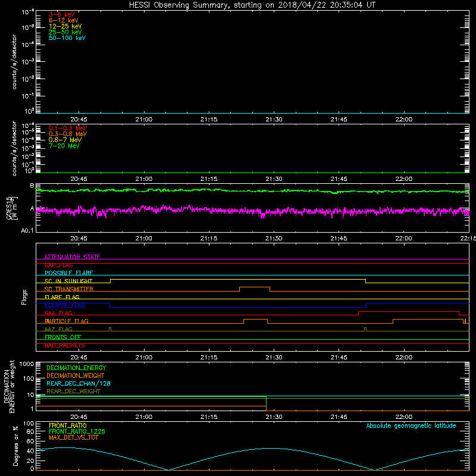
Task: Select the GAP_FLAG label
Action: 58,265
